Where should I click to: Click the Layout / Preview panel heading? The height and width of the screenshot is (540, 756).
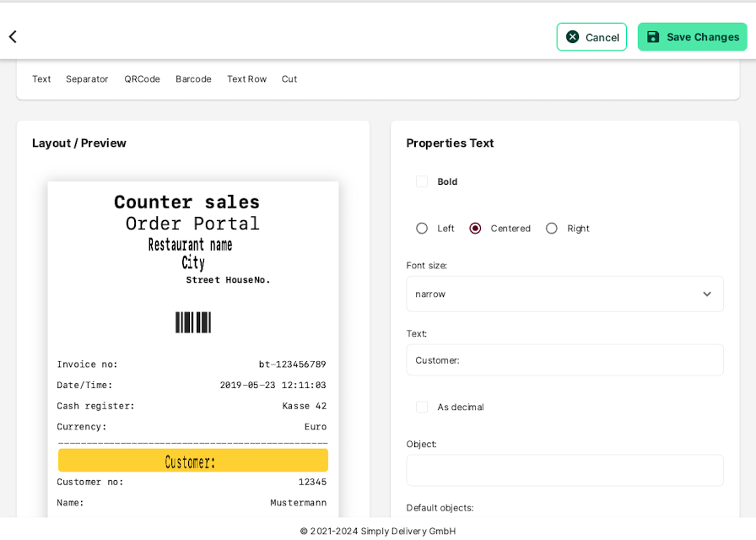(79, 143)
